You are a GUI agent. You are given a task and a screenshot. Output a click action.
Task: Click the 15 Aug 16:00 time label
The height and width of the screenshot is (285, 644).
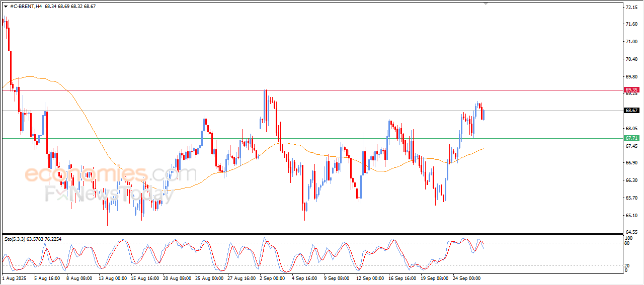[x=144, y=277]
